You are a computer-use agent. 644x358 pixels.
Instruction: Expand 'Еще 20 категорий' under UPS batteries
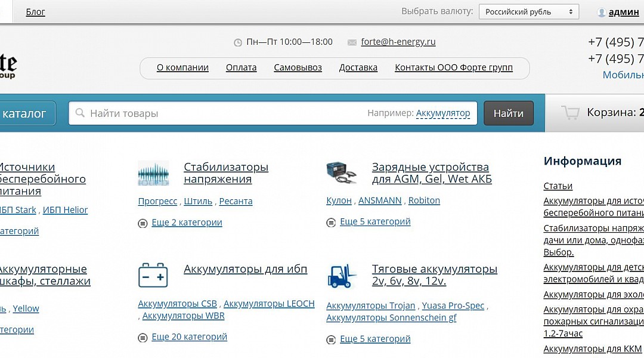tap(189, 337)
